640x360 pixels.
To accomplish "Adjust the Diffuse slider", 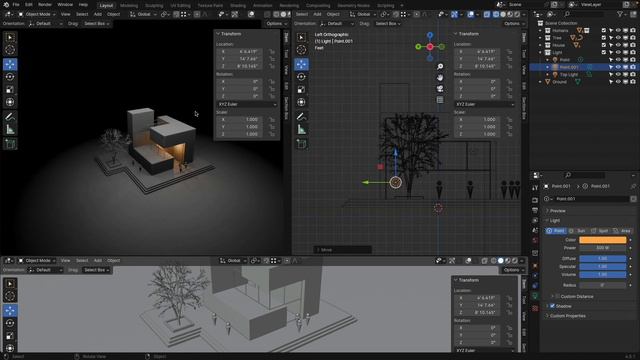I will [602, 258].
